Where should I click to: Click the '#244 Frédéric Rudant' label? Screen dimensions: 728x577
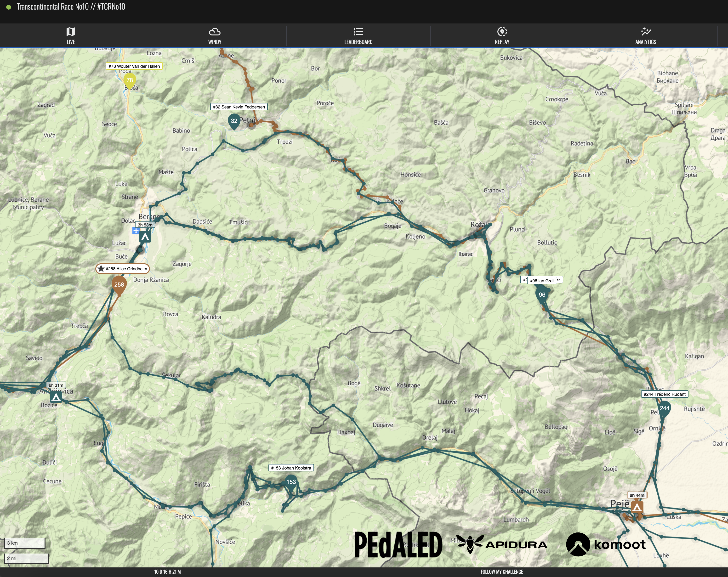click(665, 394)
